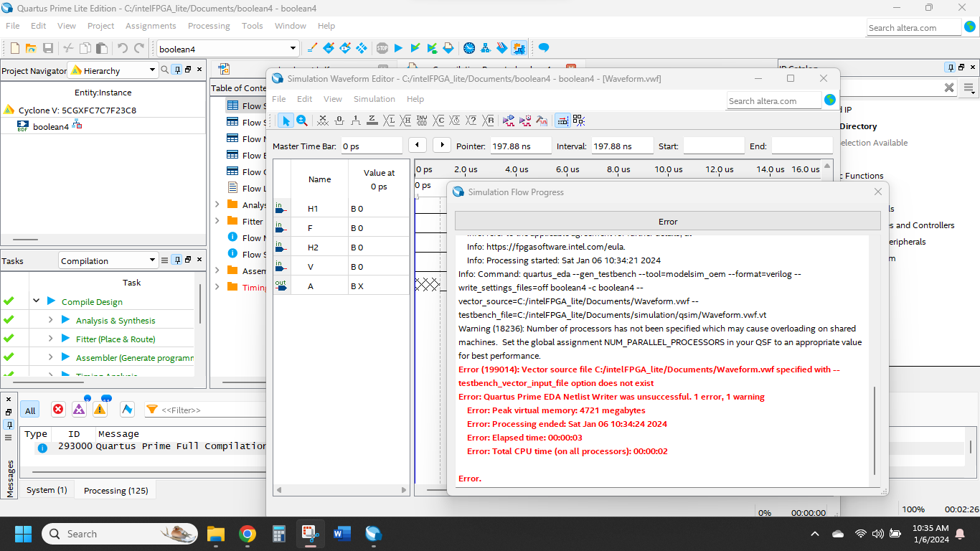Click the vertical scrollbar in Simulation Flow Progress
The image size is (980, 551).
click(x=875, y=430)
